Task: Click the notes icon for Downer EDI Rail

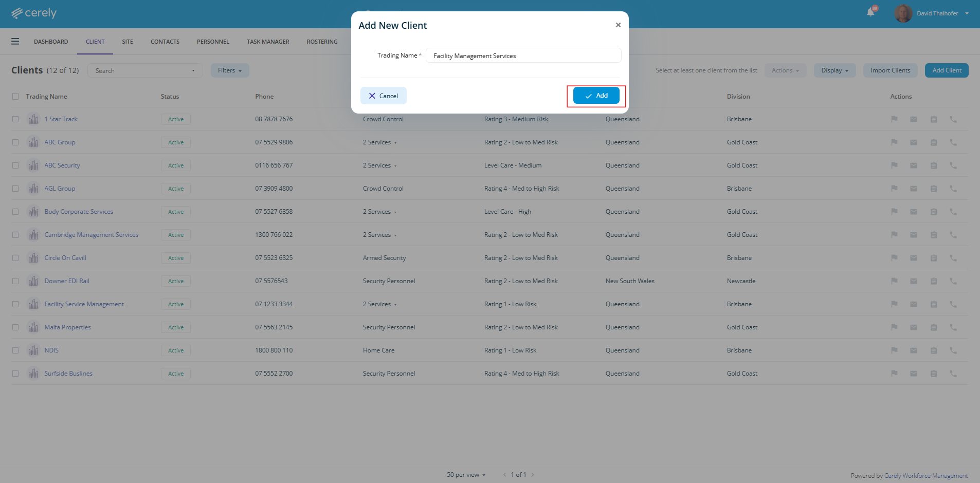Action: pyautogui.click(x=934, y=281)
